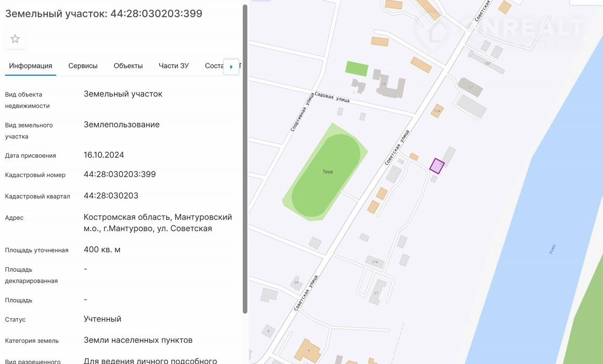
Task: Click building 1A on the map
Action: pyautogui.click(x=389, y=85)
